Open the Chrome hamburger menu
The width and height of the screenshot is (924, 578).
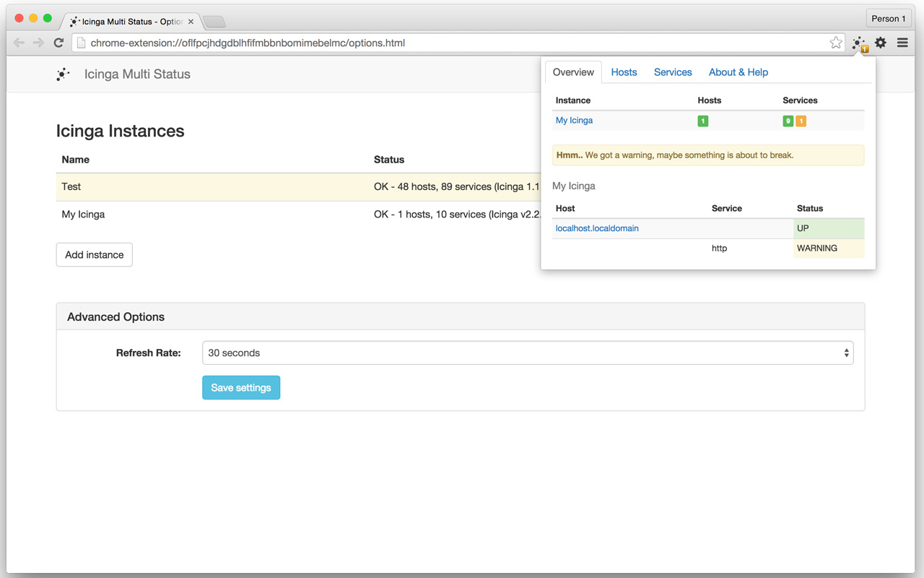(x=902, y=43)
